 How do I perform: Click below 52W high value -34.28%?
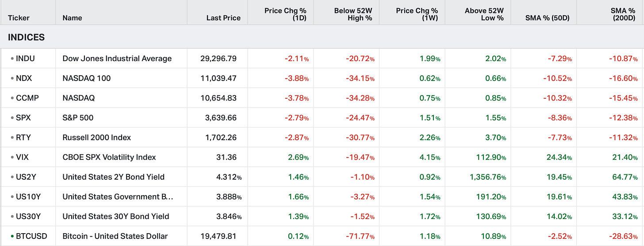coord(360,98)
